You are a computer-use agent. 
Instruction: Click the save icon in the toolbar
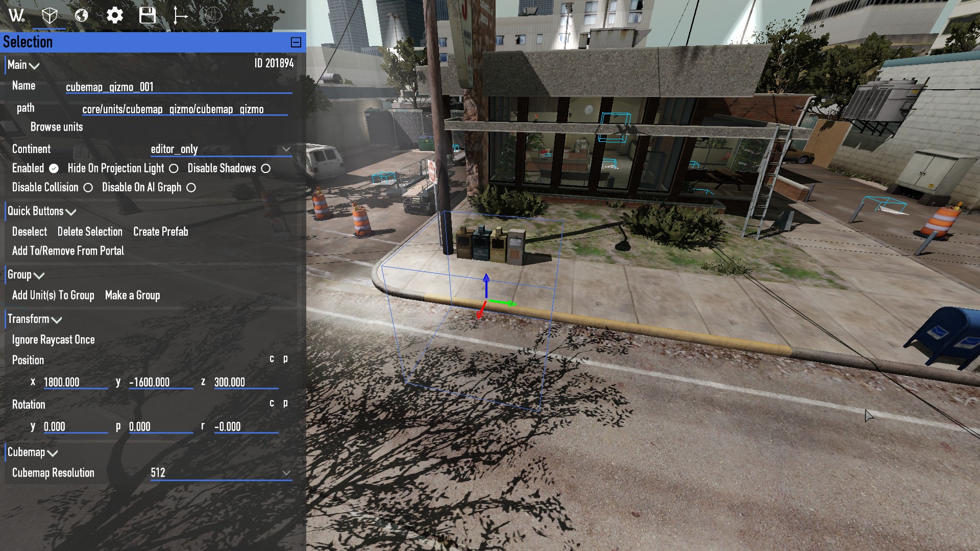coord(148,15)
